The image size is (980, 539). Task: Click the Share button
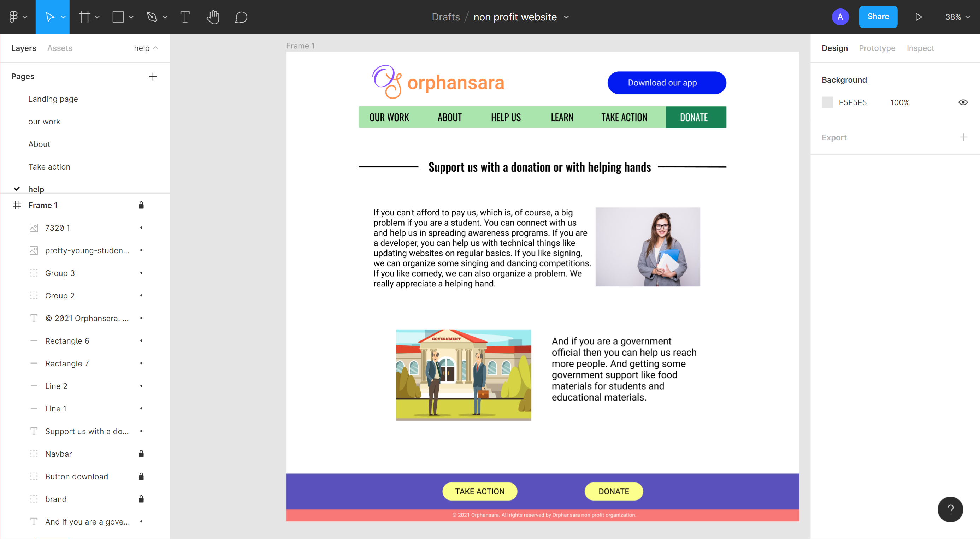878,17
